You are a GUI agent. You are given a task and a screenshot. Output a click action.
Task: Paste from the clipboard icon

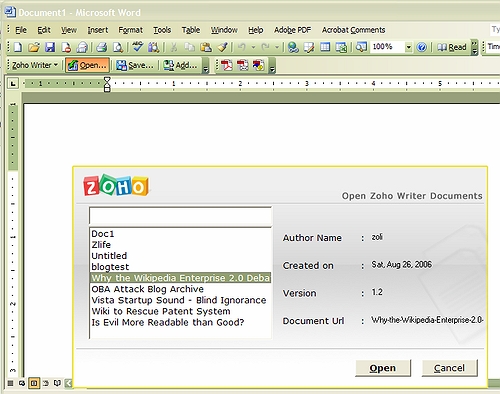[x=206, y=47]
